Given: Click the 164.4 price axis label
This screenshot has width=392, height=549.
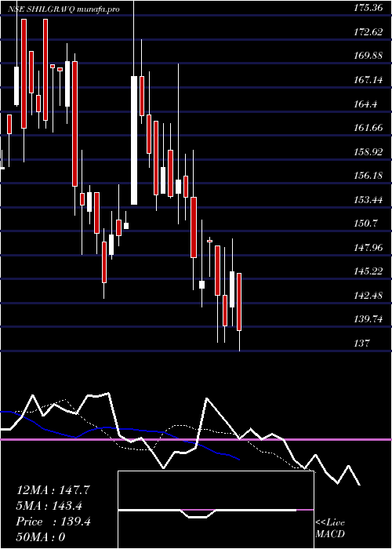Looking at the screenshot, I should (365, 104).
